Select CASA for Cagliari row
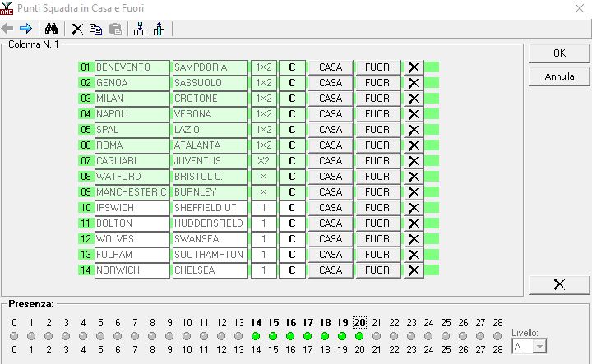592x364 pixels. [x=331, y=161]
